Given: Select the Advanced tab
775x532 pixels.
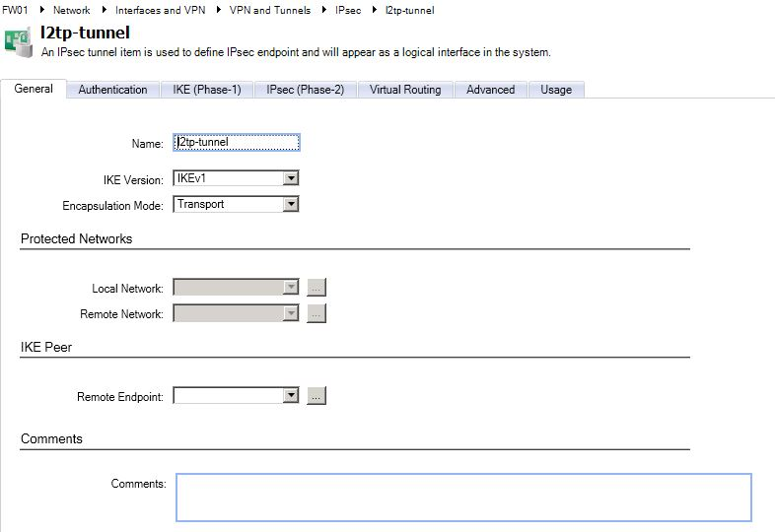Looking at the screenshot, I should pyautogui.click(x=490, y=90).
